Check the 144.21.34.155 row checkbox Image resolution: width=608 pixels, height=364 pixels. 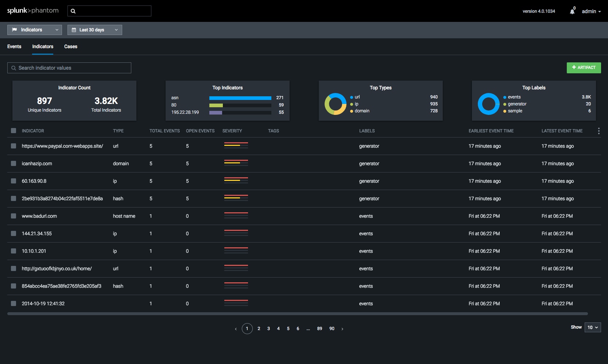(x=13, y=233)
